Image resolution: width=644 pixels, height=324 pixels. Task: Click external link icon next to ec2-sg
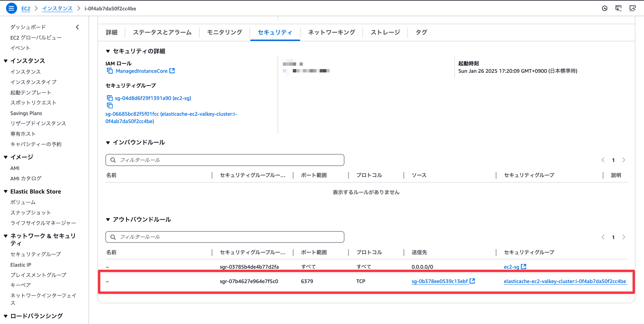524,267
